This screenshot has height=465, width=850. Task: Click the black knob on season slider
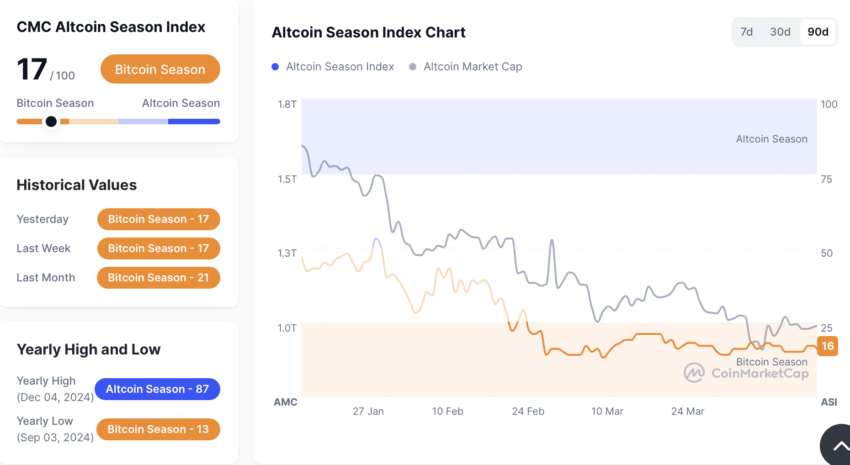pyautogui.click(x=51, y=121)
